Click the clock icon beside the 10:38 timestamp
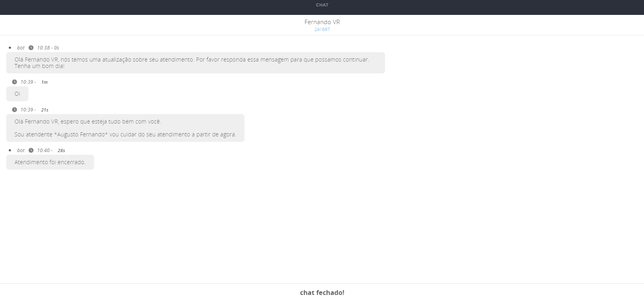644x303 pixels. pos(31,47)
